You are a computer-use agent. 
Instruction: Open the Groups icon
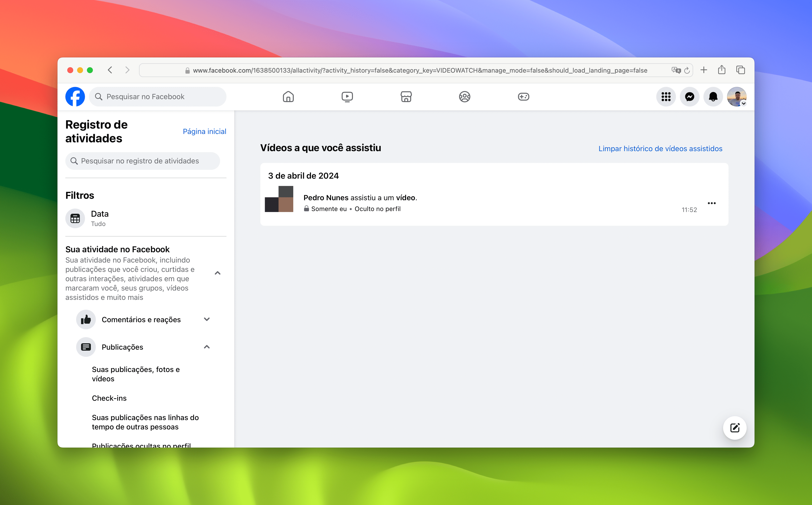pyautogui.click(x=465, y=96)
